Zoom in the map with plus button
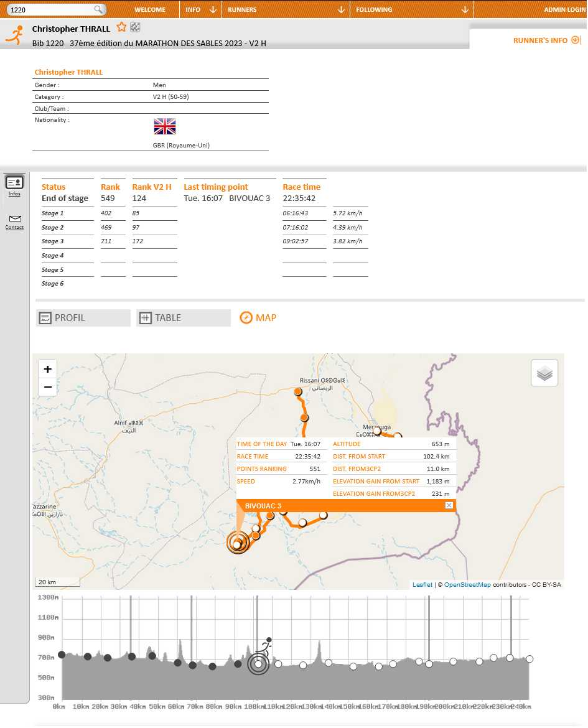The height and width of the screenshot is (728, 588). tap(47, 369)
